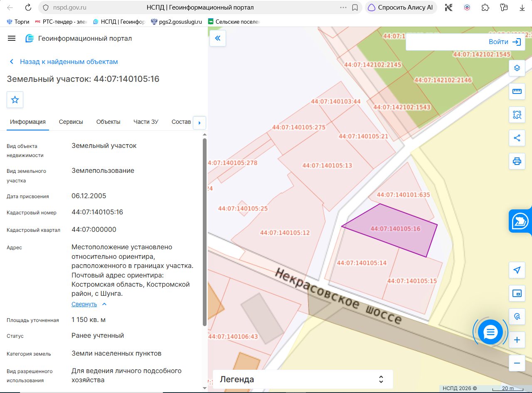Select highlighted parcel 44:07:140105:16 on map
Screen dimensions: 532x393
coord(395,229)
